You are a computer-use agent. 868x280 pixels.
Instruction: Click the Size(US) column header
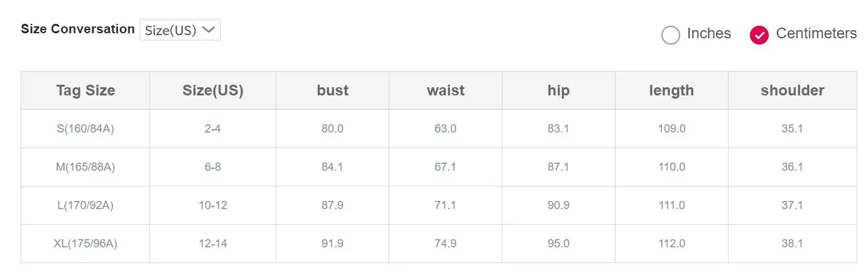coord(213,90)
